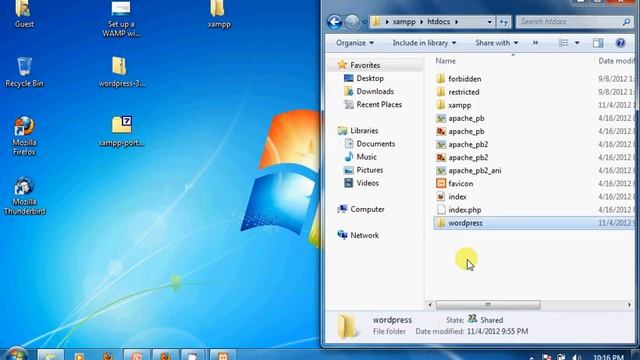640x360 pixels.
Task: Open the Organize menu
Action: click(x=355, y=43)
